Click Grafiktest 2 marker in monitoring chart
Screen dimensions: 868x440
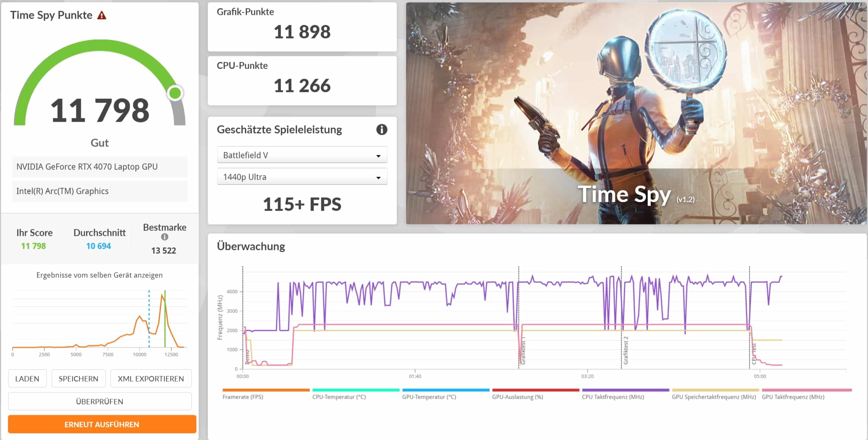tap(625, 350)
